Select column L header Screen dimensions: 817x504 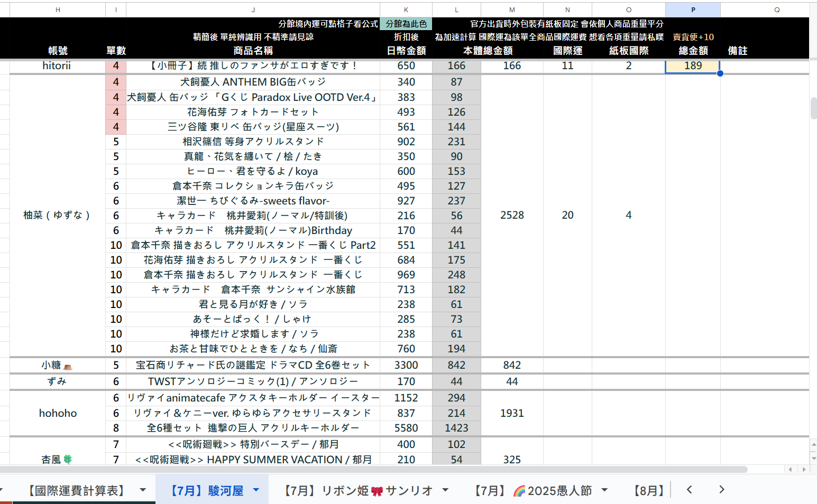point(456,10)
